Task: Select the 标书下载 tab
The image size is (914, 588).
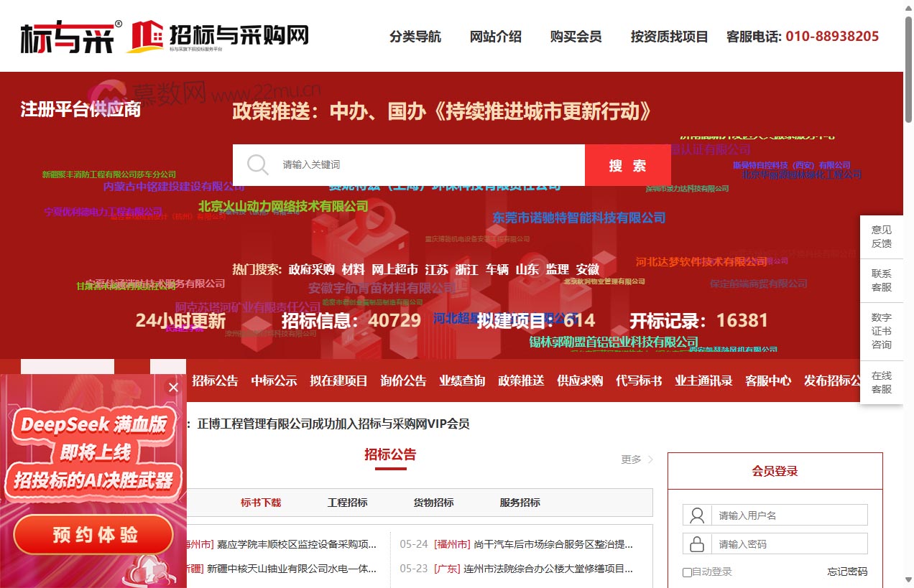Action: point(261,503)
